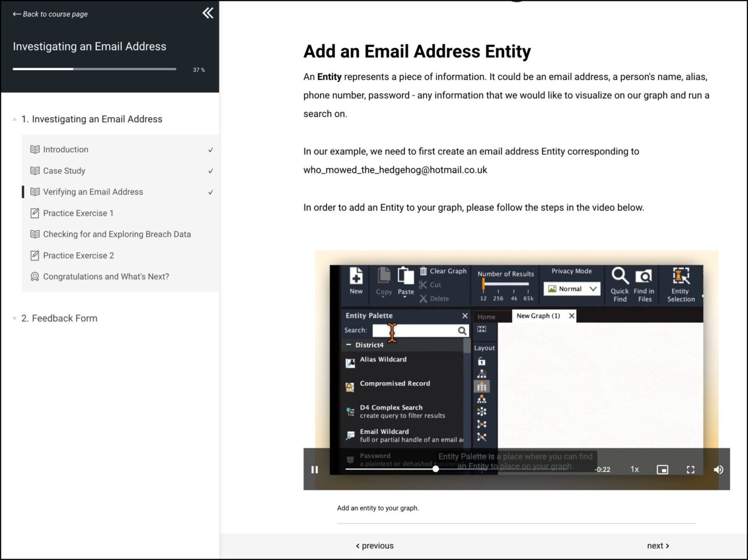
Task: Click the Entity Palette search field
Action: [414, 331]
